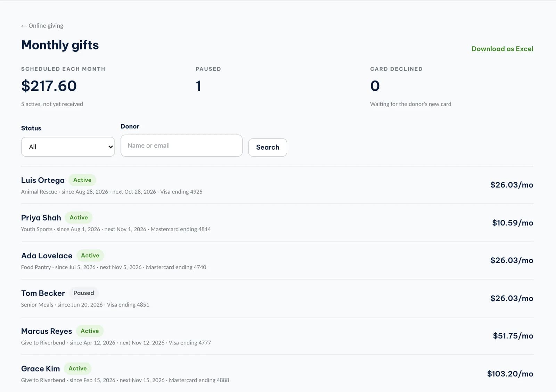This screenshot has height=392, width=556.
Task: Click details line with Visa ending 4777
Action: 116,343
